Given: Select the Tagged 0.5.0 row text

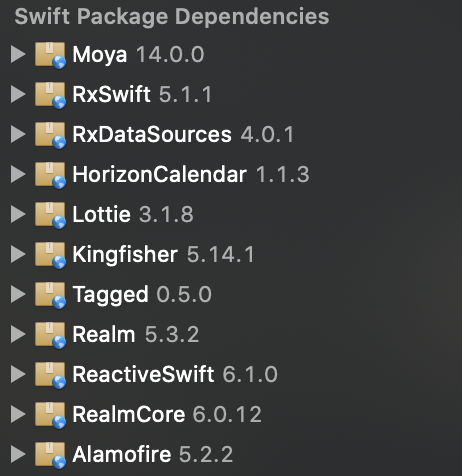Looking at the screenshot, I should pyautogui.click(x=142, y=295).
